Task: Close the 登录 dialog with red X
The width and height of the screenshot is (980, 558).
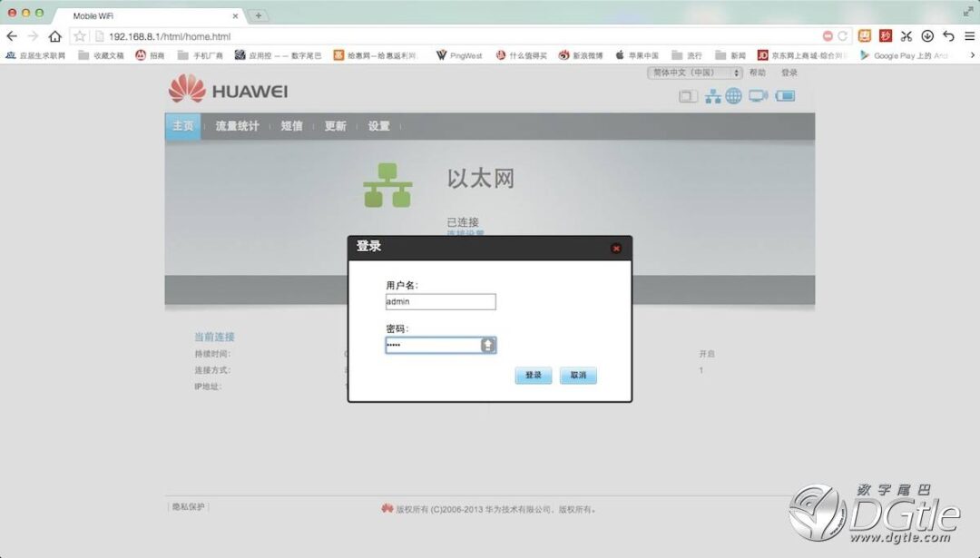Action: click(x=616, y=248)
